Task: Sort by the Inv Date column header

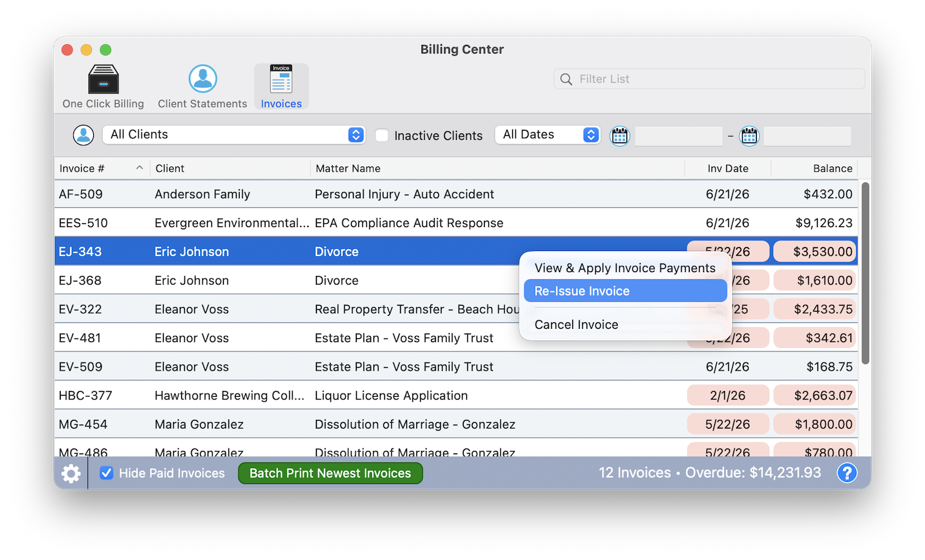Action: [728, 168]
